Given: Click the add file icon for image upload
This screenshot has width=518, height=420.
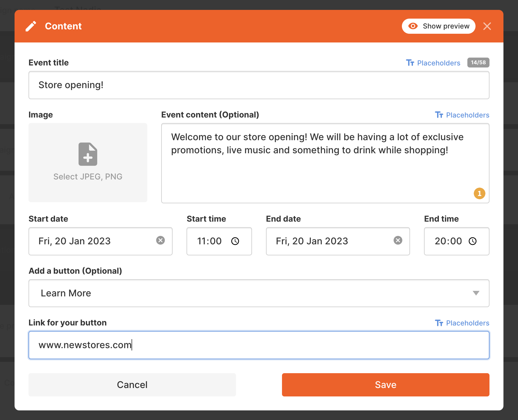Looking at the screenshot, I should point(88,154).
